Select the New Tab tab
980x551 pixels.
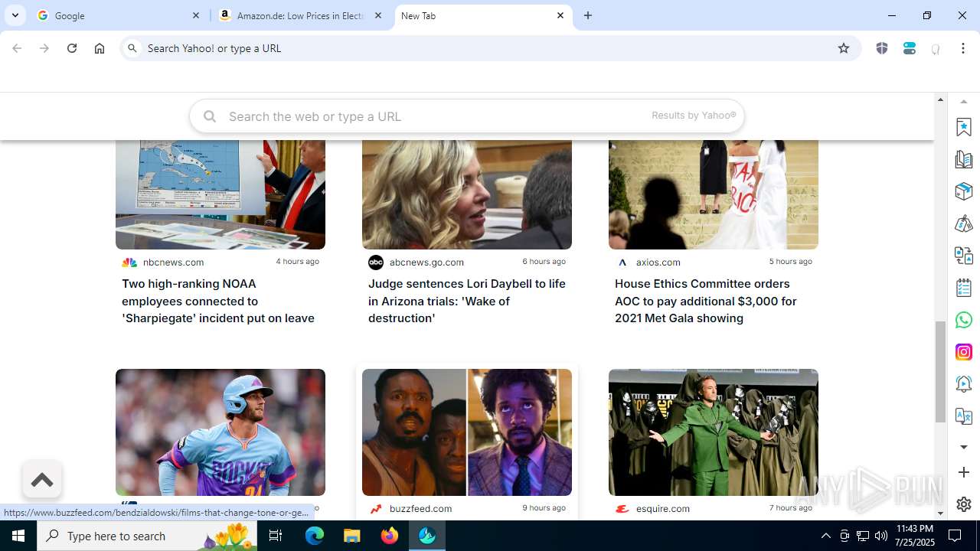(x=482, y=15)
